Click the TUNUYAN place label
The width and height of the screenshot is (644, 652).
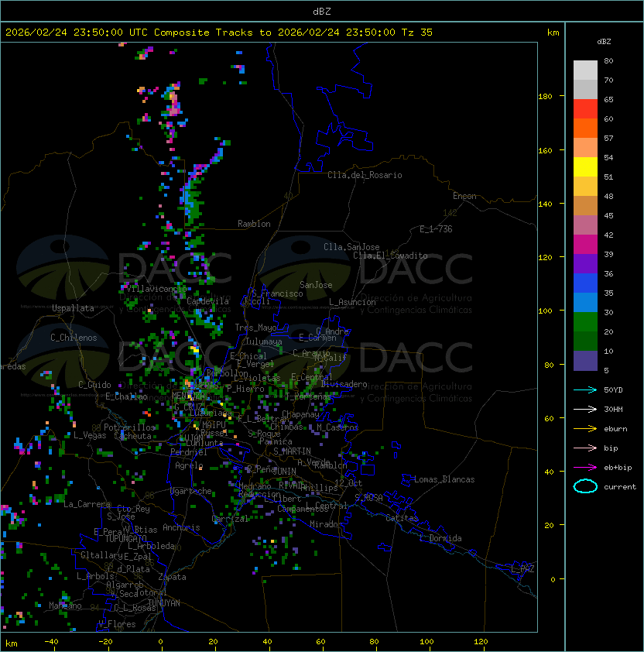pos(164,603)
